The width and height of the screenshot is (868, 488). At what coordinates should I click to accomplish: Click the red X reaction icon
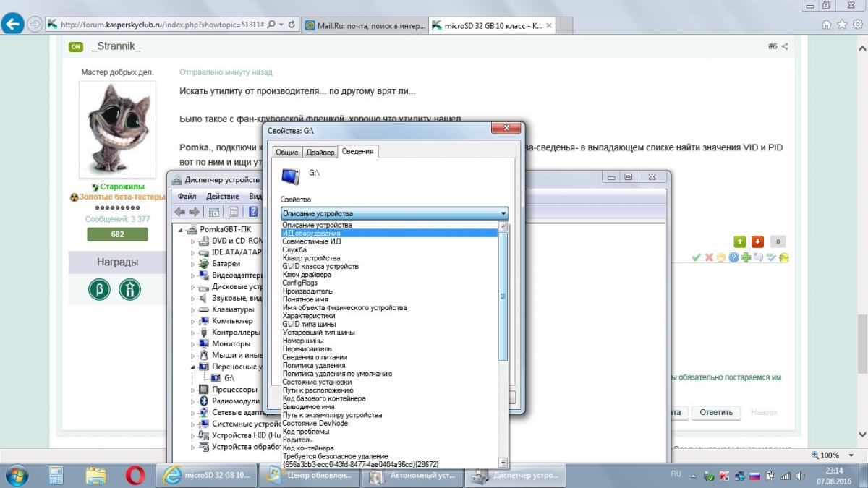pos(709,257)
